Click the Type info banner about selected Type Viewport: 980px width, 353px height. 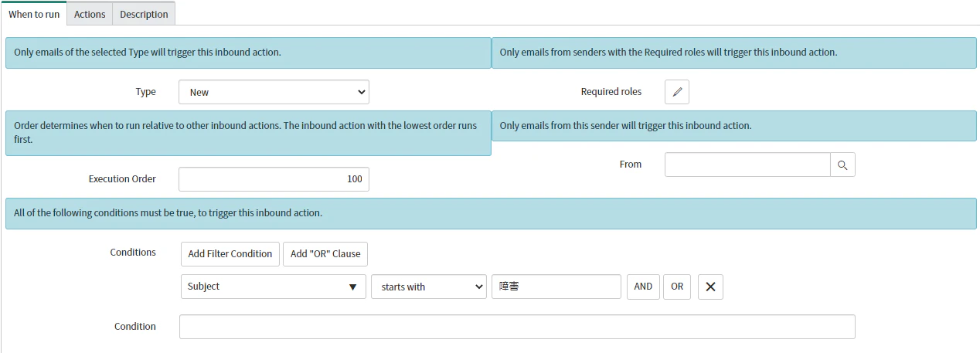tap(248, 53)
